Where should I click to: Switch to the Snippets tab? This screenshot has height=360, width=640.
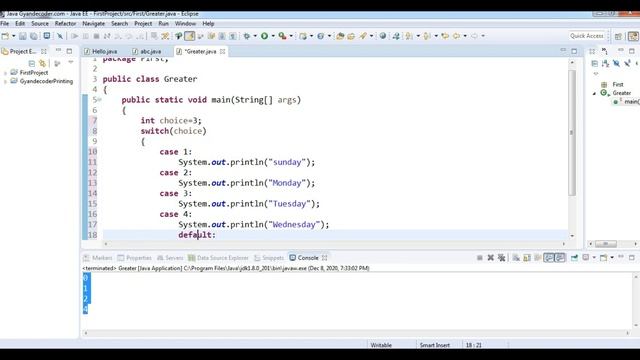[x=269, y=258]
